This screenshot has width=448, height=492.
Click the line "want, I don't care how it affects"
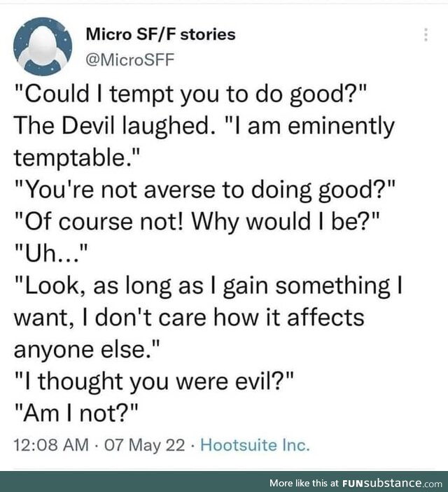(189, 318)
